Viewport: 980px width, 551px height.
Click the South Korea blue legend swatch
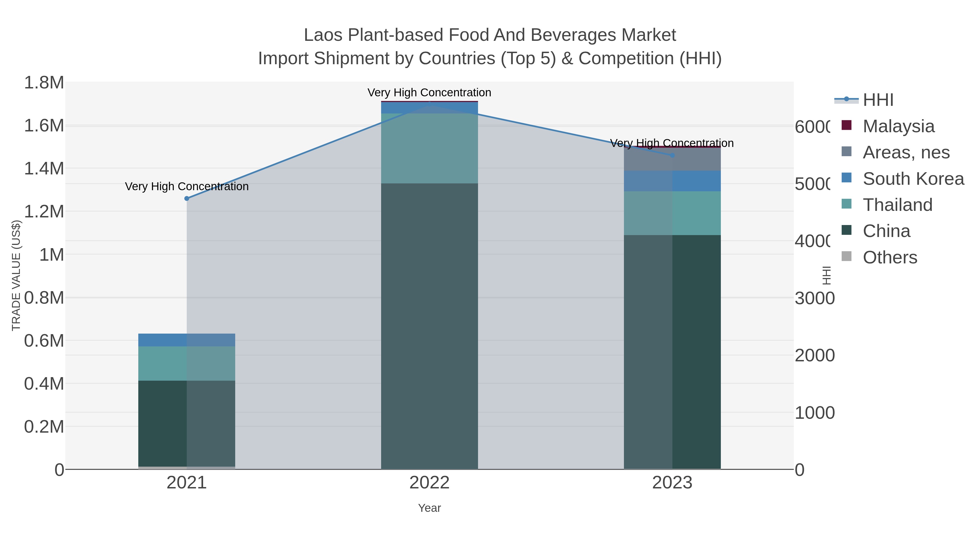pyautogui.click(x=846, y=178)
